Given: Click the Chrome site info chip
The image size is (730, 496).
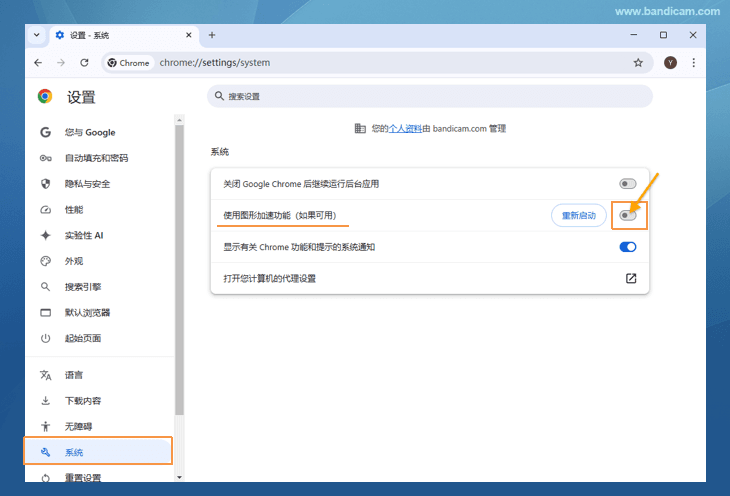Looking at the screenshot, I should [128, 62].
